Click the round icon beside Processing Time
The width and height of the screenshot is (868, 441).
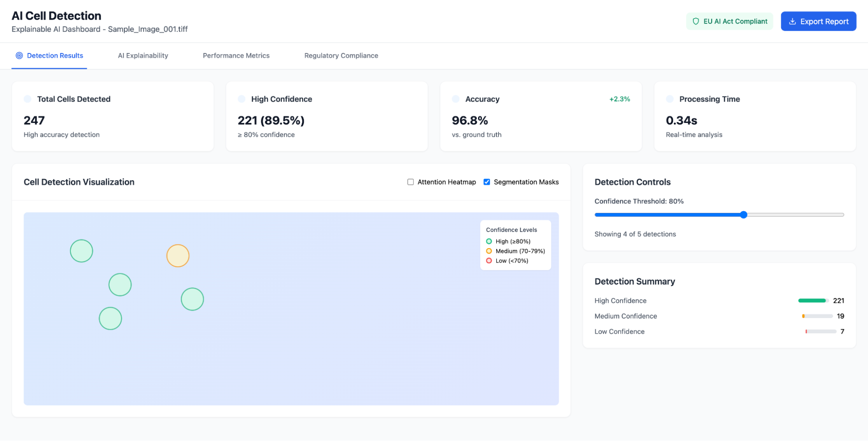click(670, 99)
